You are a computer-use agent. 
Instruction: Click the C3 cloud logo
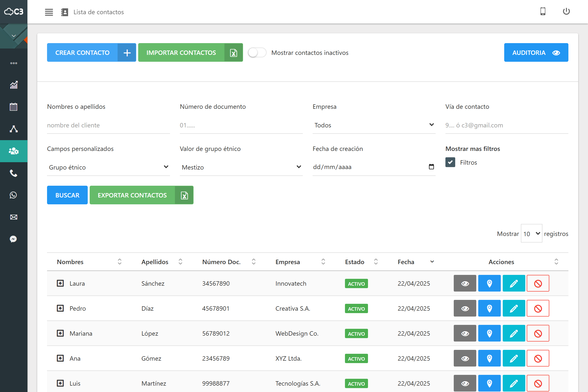(14, 12)
